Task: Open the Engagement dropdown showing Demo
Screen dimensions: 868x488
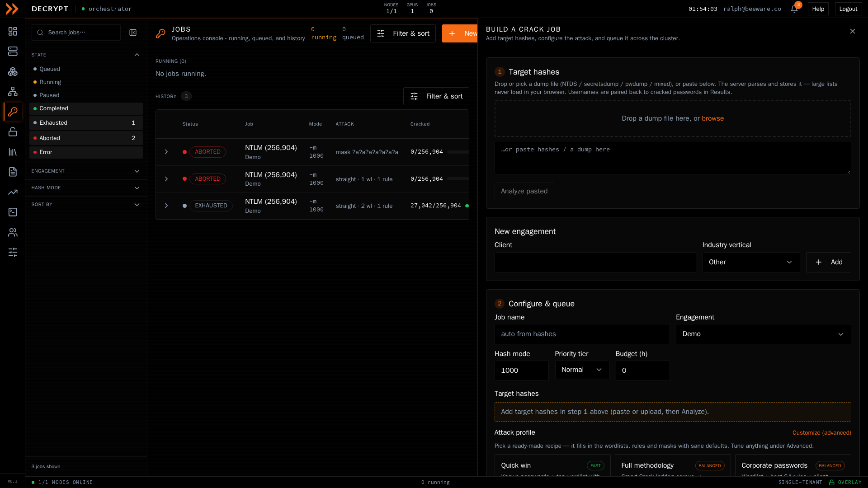Action: (763, 334)
